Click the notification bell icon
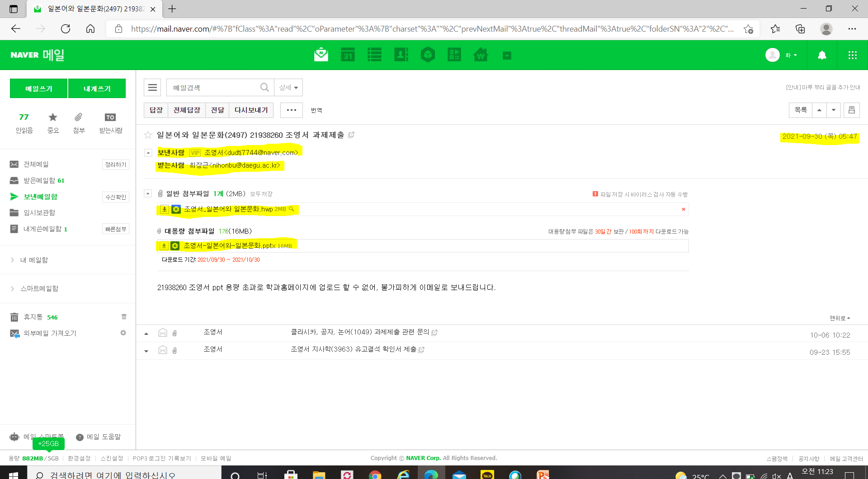Image resolution: width=868 pixels, height=479 pixels. tap(822, 55)
